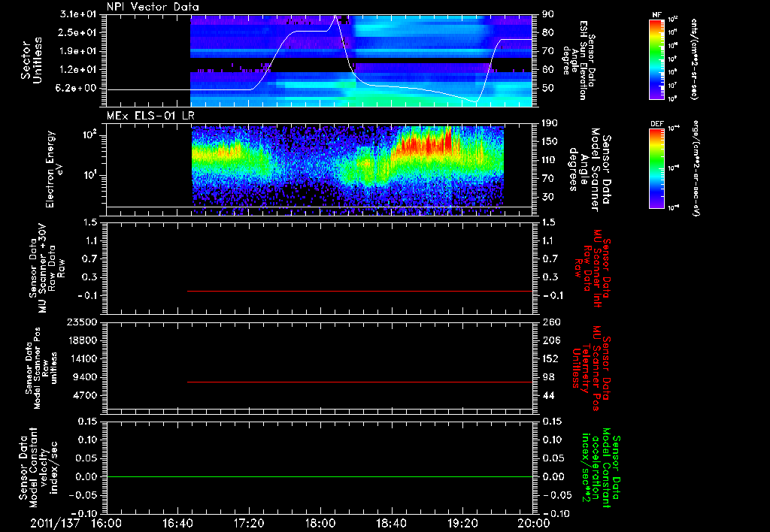Click the NF color scale bar
770x532 pixels.
click(656, 59)
